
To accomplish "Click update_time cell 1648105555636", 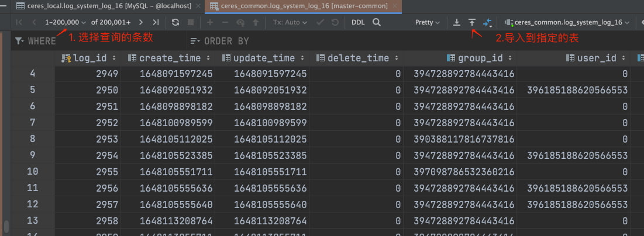I will [x=262, y=188].
